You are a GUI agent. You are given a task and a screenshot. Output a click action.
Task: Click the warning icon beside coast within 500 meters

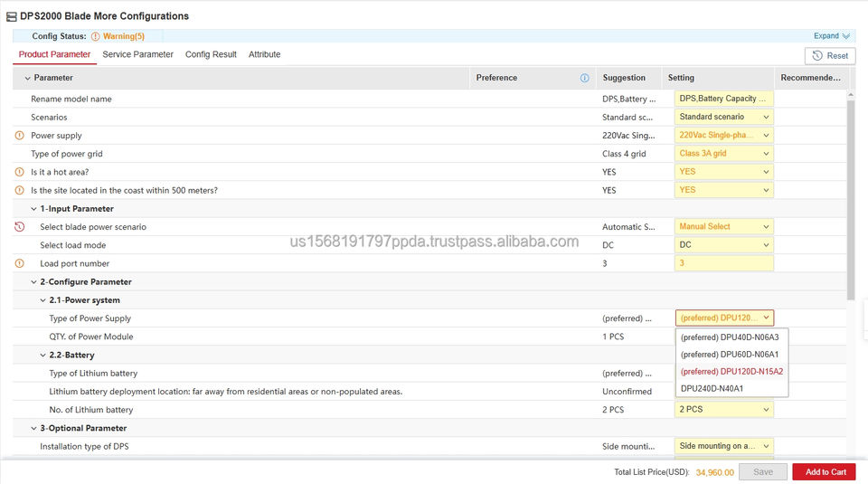coord(19,190)
